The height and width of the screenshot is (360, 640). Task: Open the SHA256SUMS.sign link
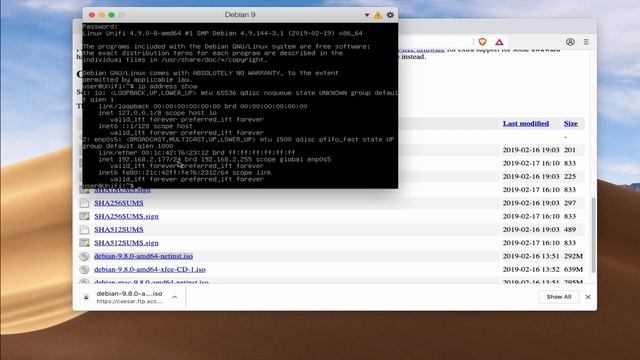pyautogui.click(x=127, y=216)
